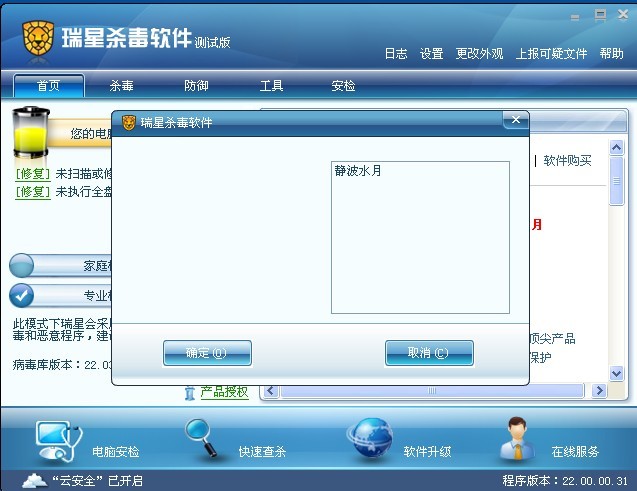Click the horizontal scroll right arrow
Image resolution: width=637 pixels, height=491 pixels.
point(599,391)
